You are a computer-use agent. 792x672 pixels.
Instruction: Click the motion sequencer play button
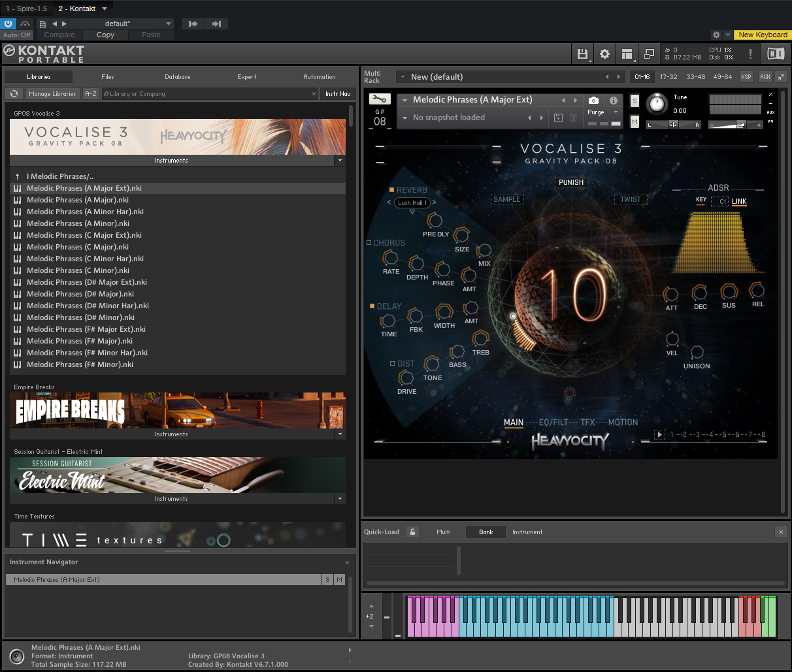(659, 434)
